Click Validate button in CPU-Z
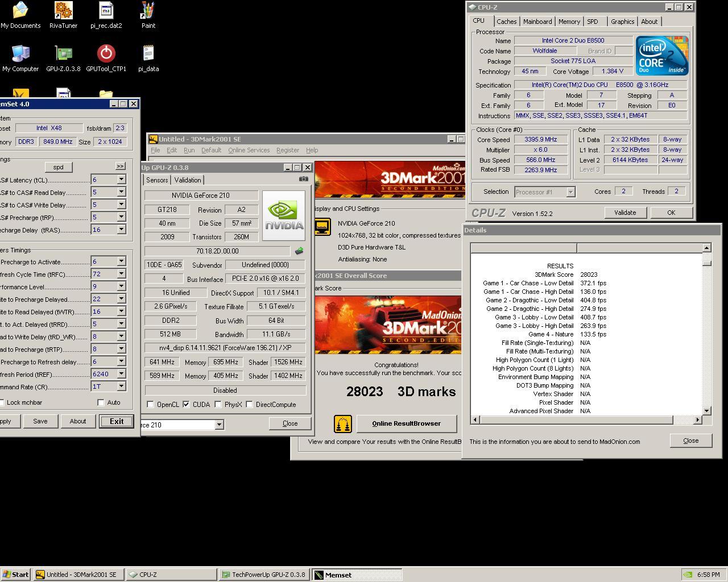Screen dimensions: 728x582 click(624, 213)
